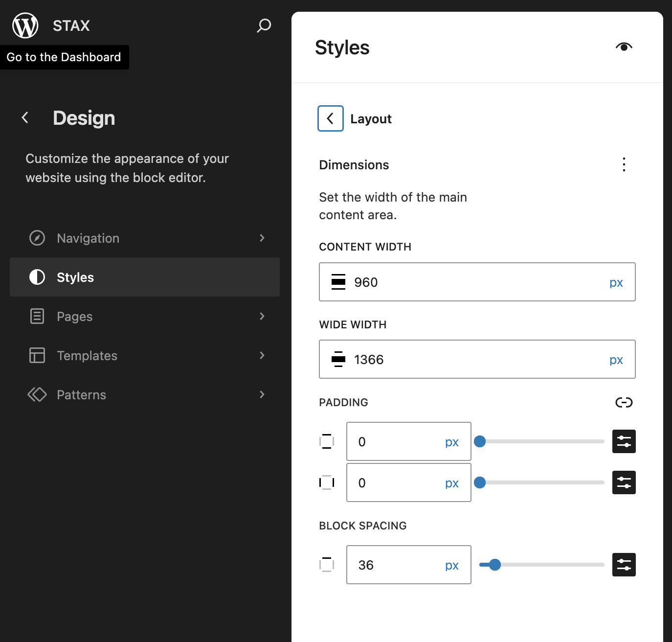
Task: Expand the Templates menu chevron
Action: 262,355
